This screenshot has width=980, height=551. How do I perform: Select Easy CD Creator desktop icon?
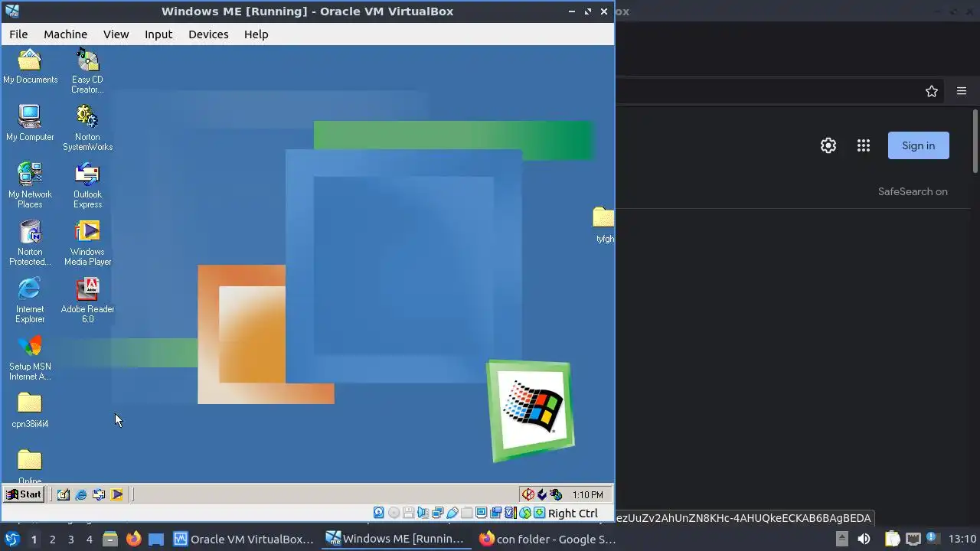[87, 71]
